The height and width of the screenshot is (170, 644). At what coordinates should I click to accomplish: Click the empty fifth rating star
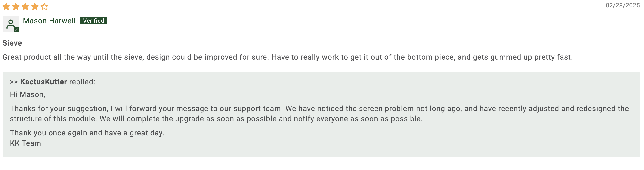click(x=44, y=7)
